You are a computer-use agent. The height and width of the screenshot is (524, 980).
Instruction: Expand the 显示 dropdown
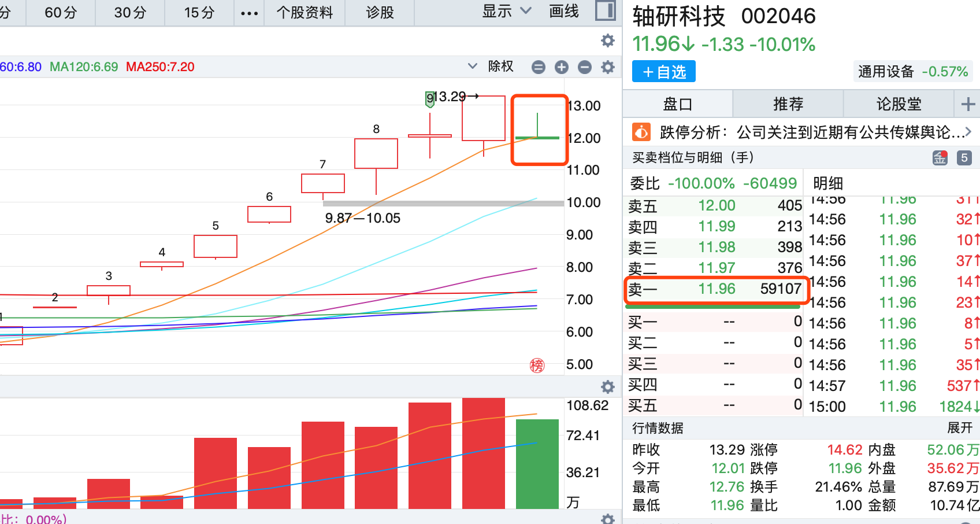507,11
